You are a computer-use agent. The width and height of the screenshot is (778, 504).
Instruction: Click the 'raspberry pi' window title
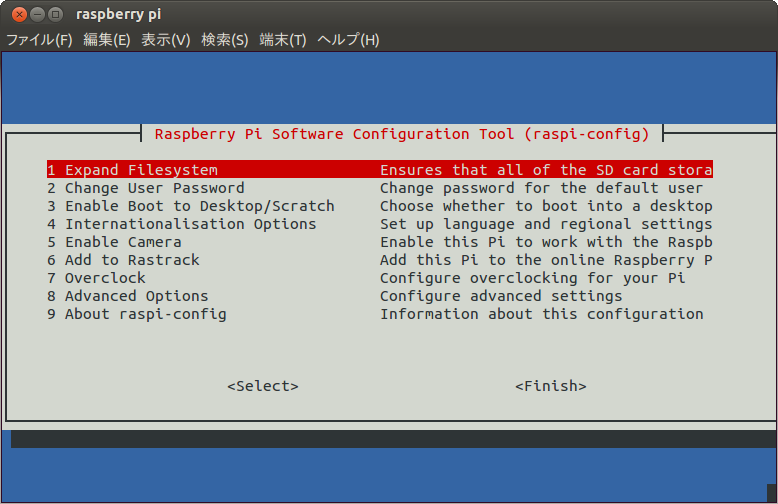[x=119, y=14]
